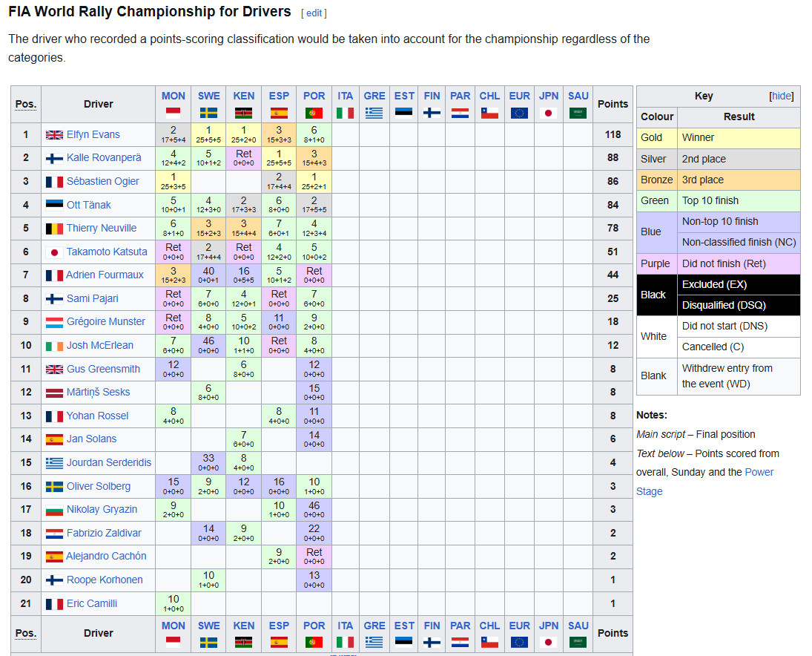Collapse the Key table with hide link
Screen dimensions: 812x656
pos(782,96)
